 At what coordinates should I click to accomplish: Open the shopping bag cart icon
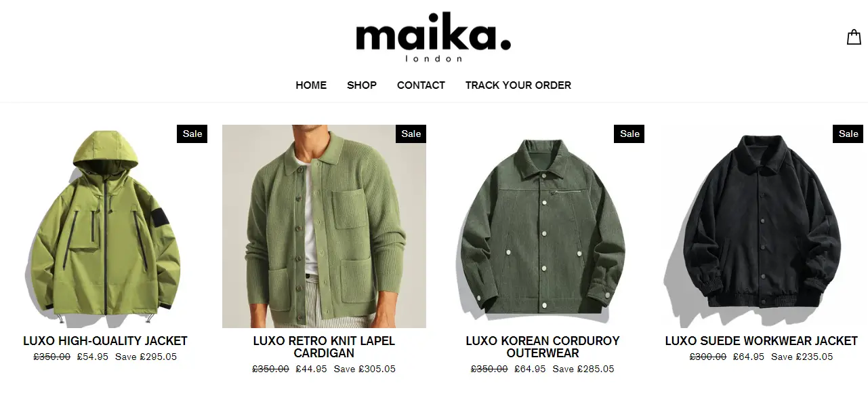pos(854,37)
